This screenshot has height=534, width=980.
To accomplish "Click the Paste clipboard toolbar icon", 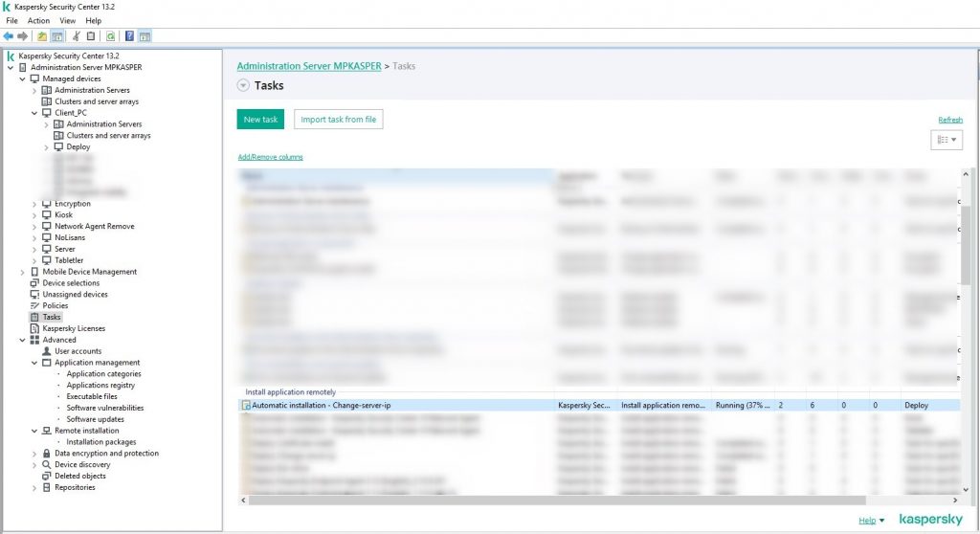I will (x=91, y=36).
